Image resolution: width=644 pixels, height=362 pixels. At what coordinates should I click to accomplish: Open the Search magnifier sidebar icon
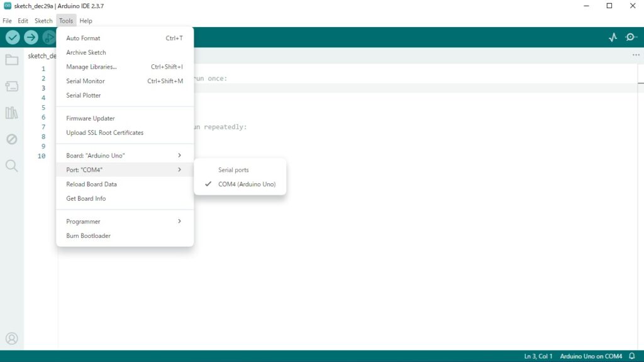(11, 166)
